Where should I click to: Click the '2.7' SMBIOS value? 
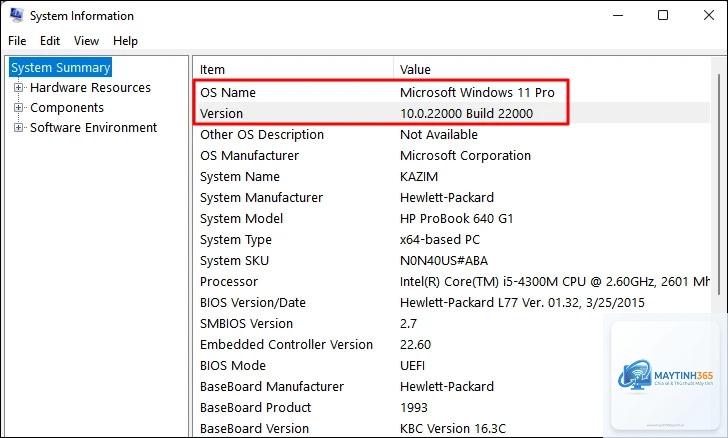409,323
